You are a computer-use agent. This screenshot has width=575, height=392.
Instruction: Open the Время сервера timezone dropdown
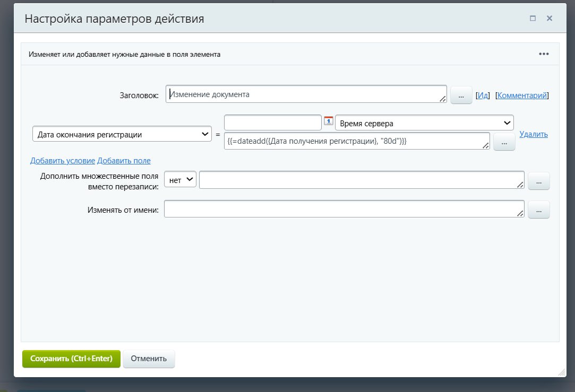pyautogui.click(x=424, y=123)
